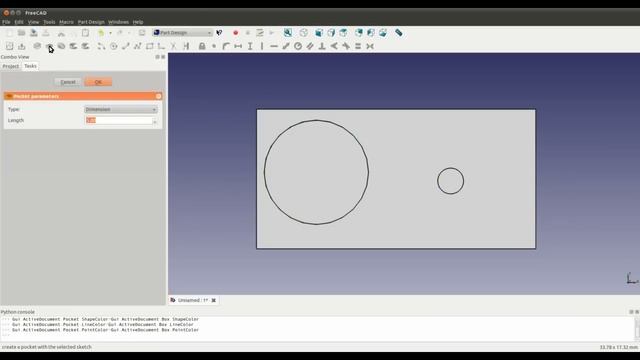640x360 pixels.
Task: Click the Pad tool icon
Action: coord(37,46)
